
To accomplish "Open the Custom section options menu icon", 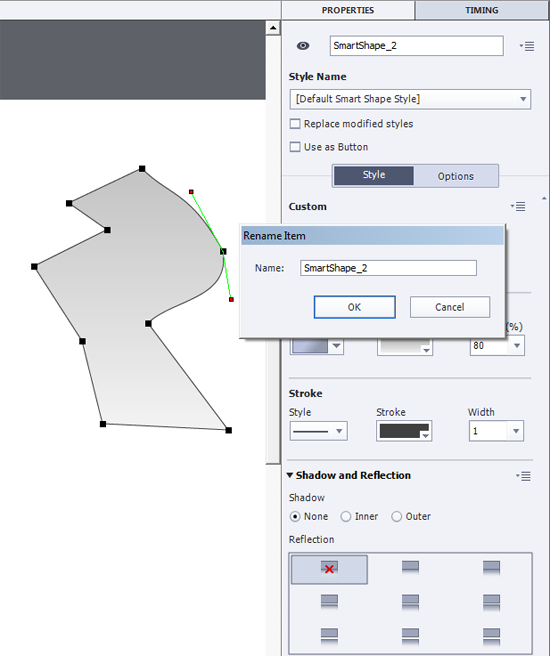I will pyautogui.click(x=518, y=206).
